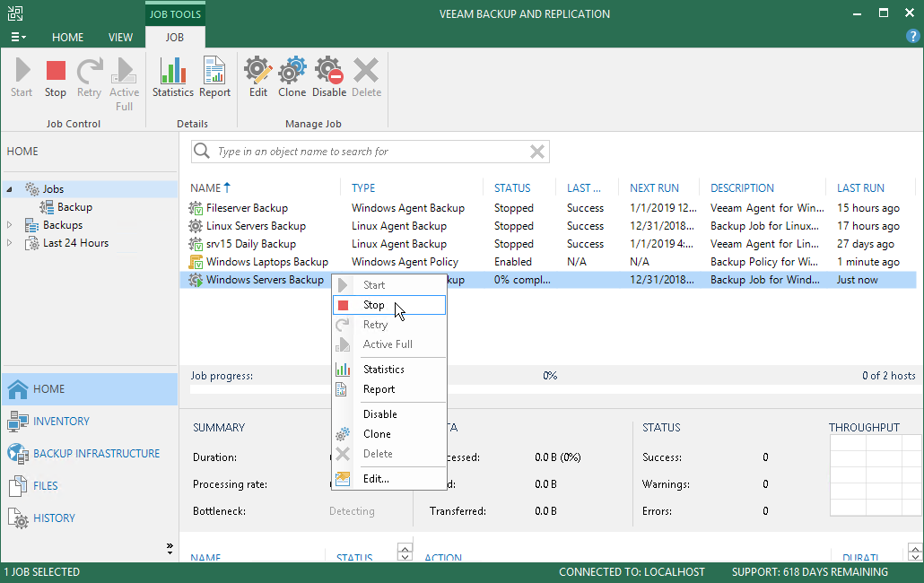Click the Home view house icon

pos(18,389)
